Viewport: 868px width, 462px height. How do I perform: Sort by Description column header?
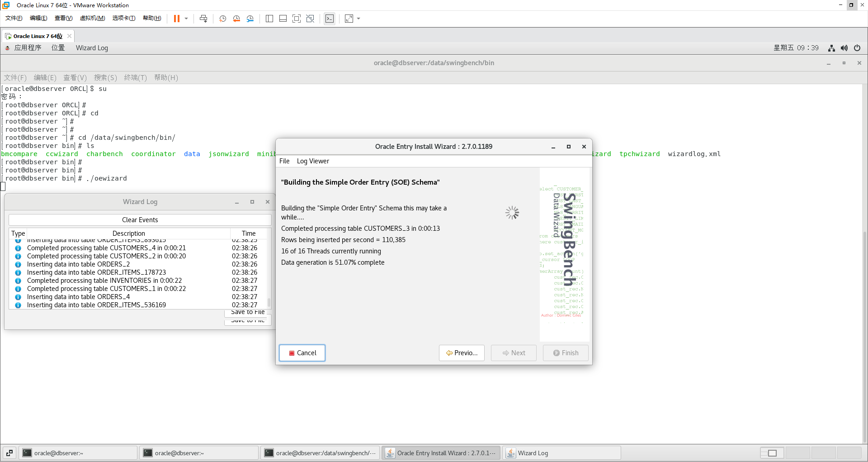pos(129,233)
